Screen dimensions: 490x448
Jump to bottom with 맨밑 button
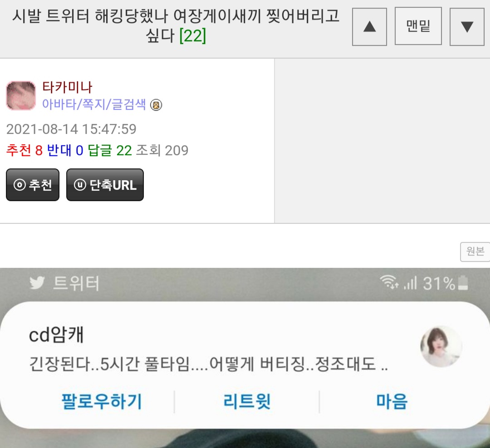[x=418, y=26]
